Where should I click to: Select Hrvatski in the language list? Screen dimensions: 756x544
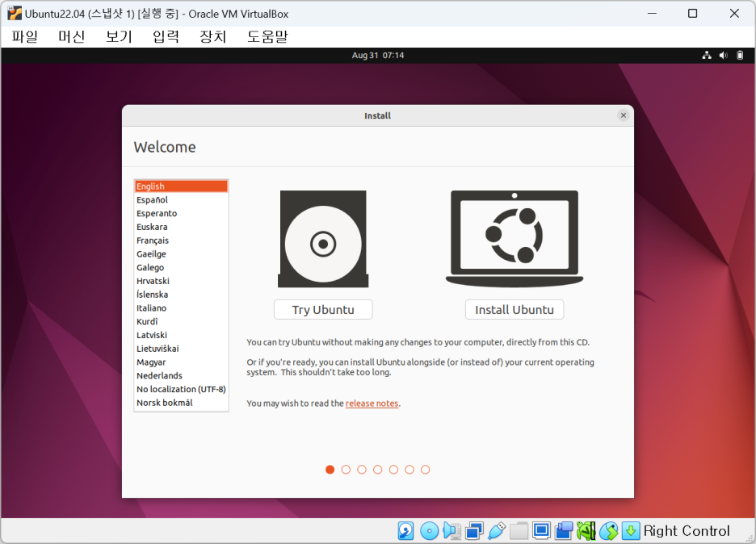coord(181,281)
